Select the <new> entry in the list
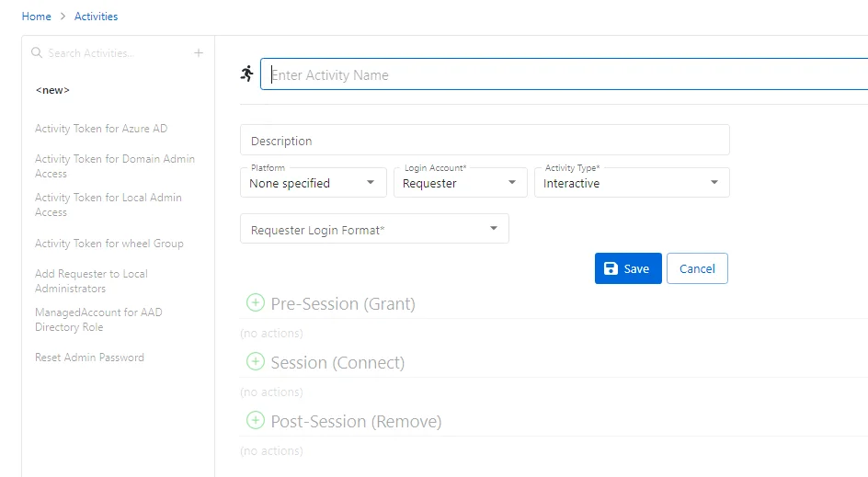Viewport: 868px width, 477px height. (52, 90)
